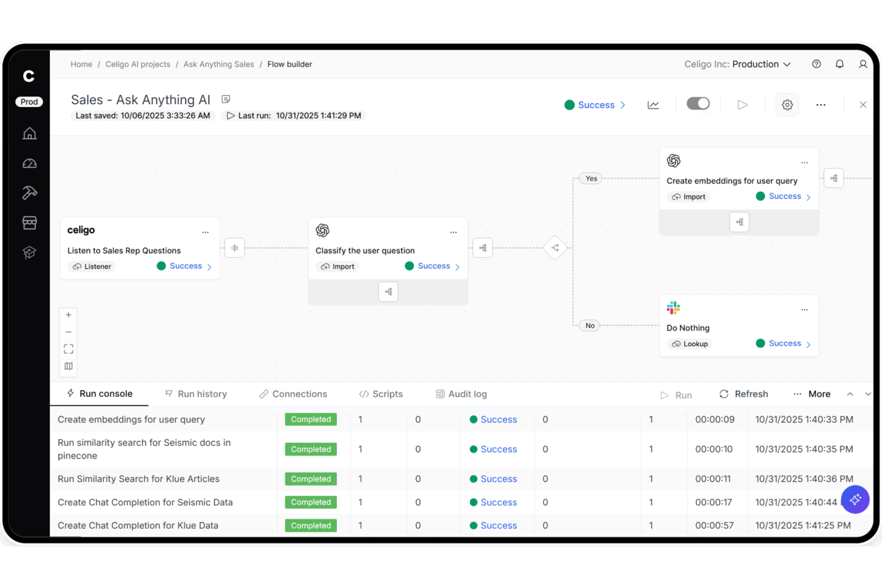Open the Create embeddings node three-dot menu
Screen dimensions: 882x588
tap(805, 162)
